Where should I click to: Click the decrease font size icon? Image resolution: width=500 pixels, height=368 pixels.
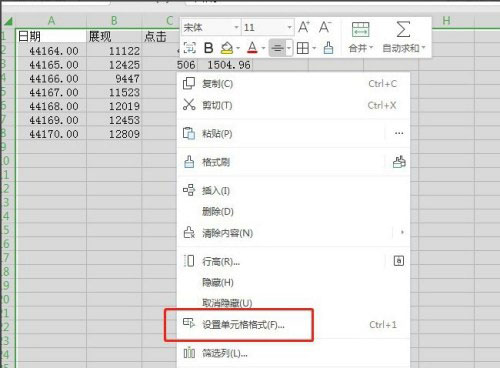click(325, 27)
